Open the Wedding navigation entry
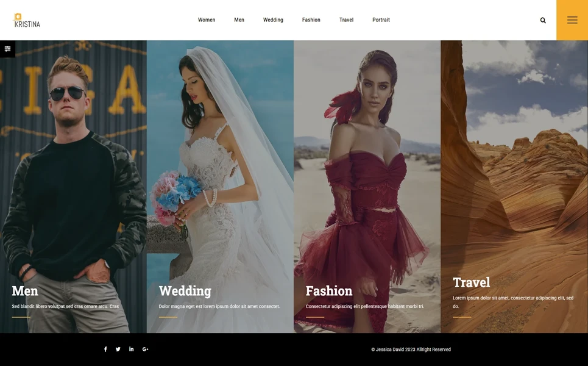This screenshot has height=366, width=588. click(x=273, y=19)
